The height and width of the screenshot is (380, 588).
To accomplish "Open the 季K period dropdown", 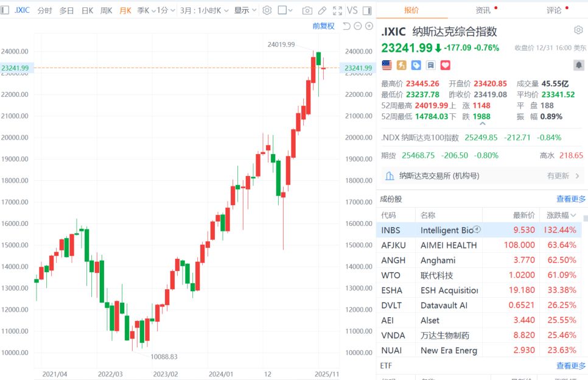I will (x=146, y=10).
